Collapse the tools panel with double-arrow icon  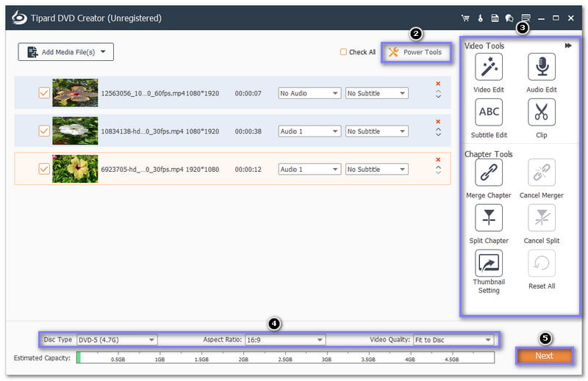568,46
